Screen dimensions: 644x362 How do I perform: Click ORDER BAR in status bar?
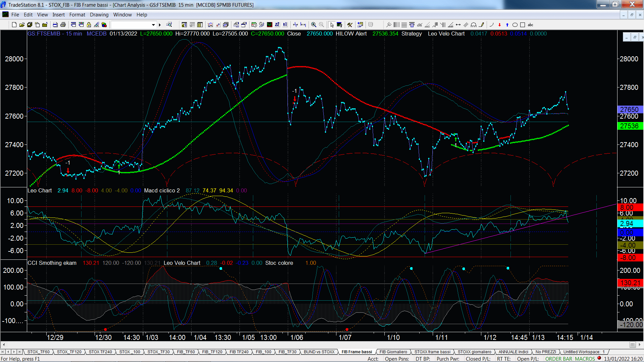[559, 359]
